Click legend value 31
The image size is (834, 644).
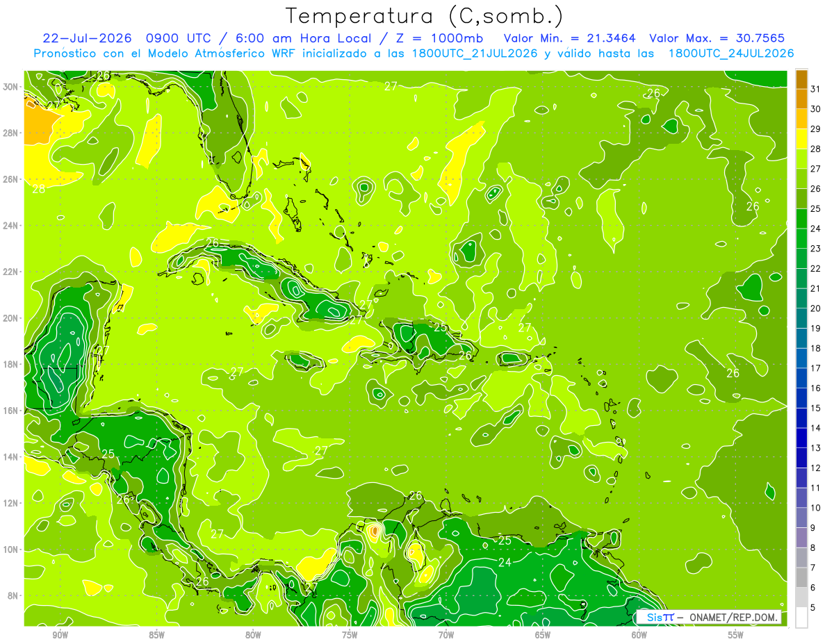pos(815,89)
